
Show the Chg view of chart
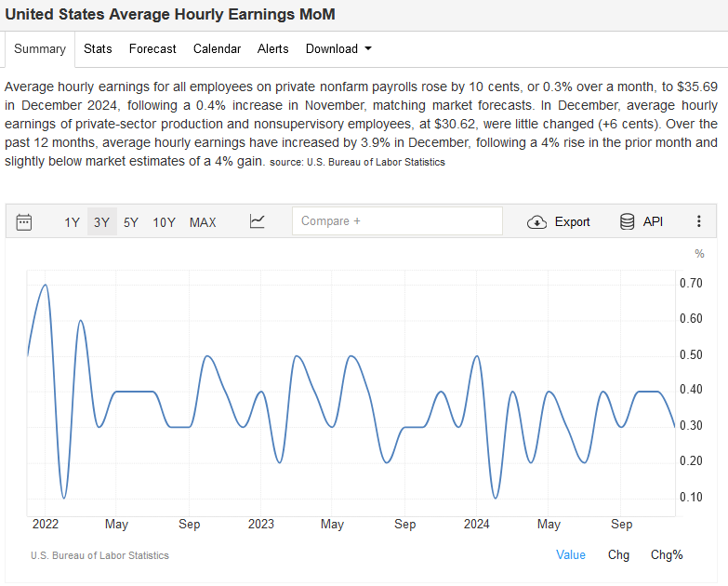[x=618, y=554]
